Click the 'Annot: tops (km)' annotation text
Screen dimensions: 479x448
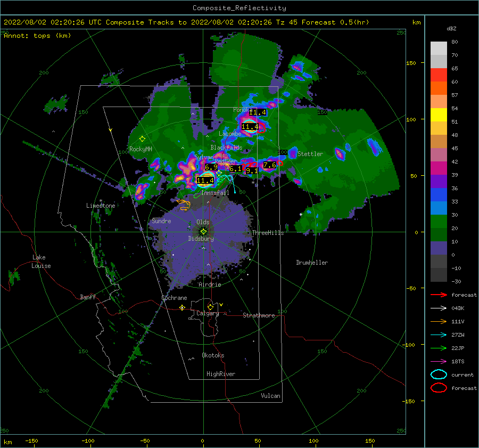pos(37,36)
